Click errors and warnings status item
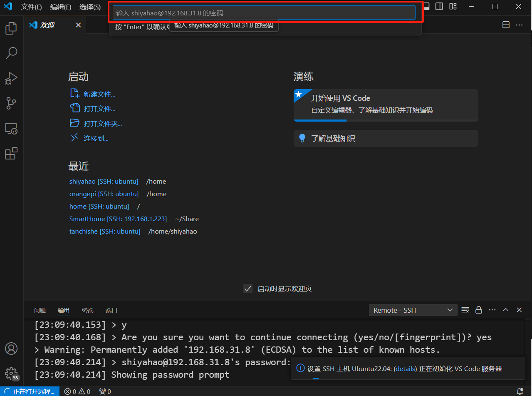The height and width of the screenshot is (396, 532). tap(77, 391)
